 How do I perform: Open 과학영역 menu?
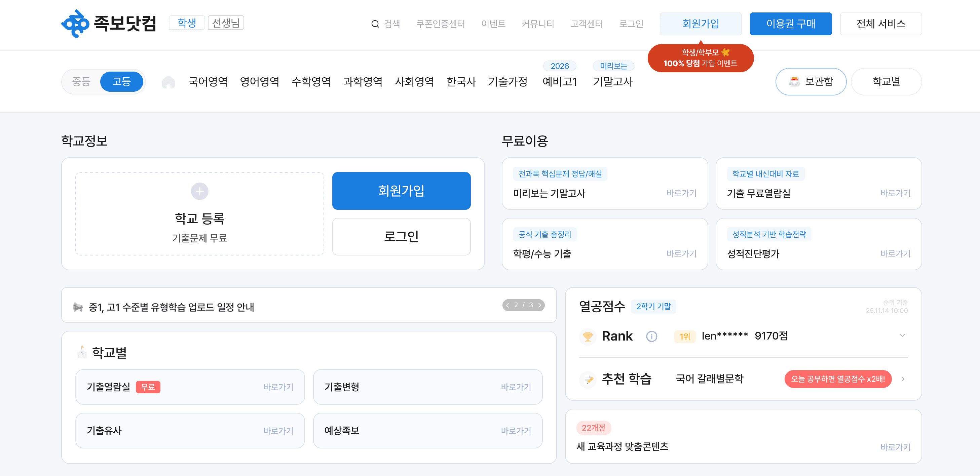click(x=363, y=81)
